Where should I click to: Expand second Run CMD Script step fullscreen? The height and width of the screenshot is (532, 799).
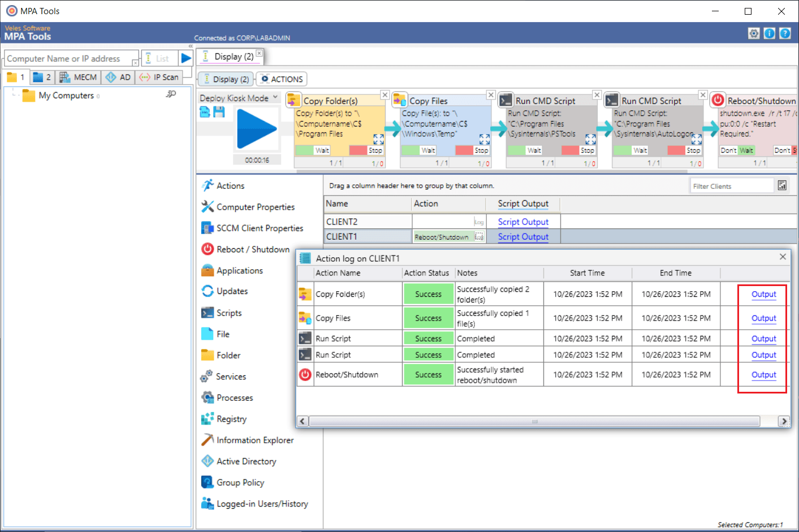pos(697,139)
